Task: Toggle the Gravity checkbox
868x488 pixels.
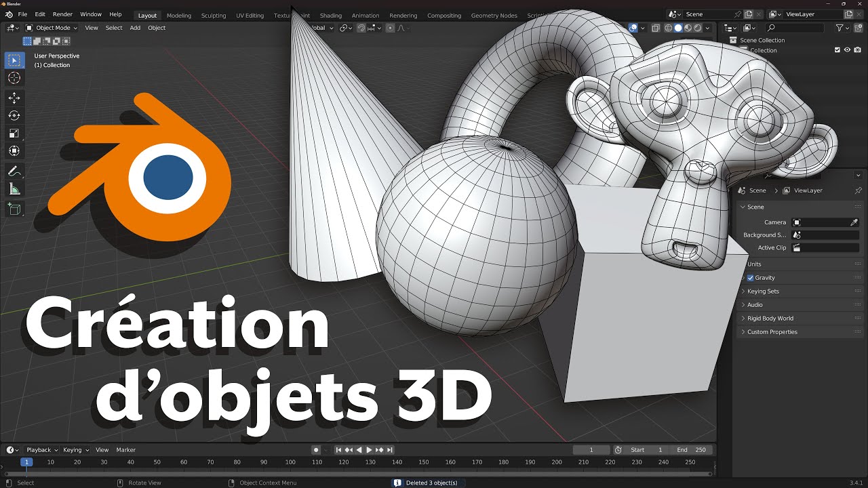Action: click(x=751, y=278)
